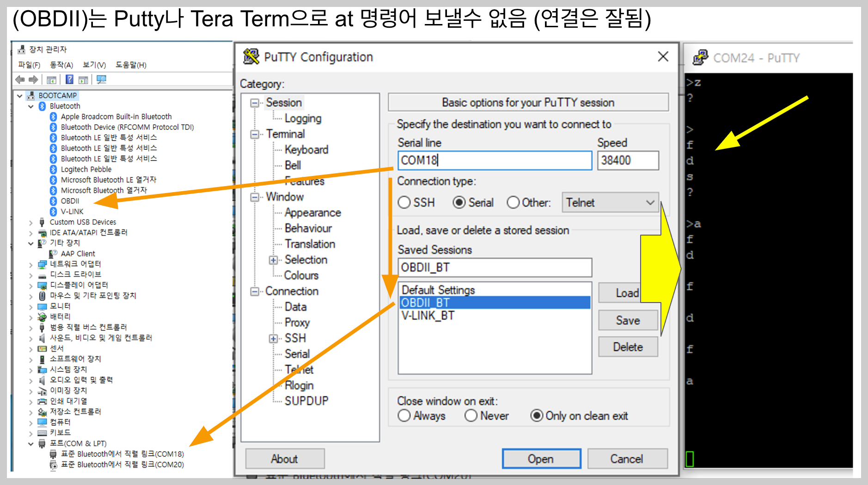The image size is (868, 485).
Task: Click the Bluetooth icon beside OBDII device
Action: (x=54, y=201)
